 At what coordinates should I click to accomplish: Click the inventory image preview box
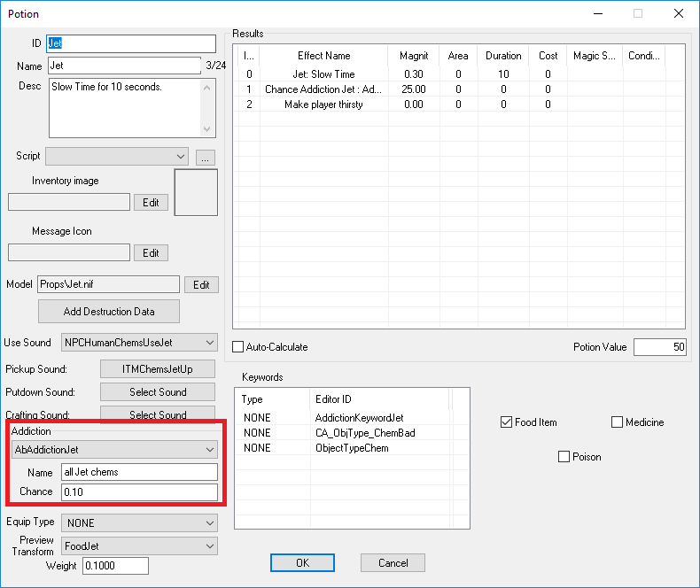[x=196, y=192]
